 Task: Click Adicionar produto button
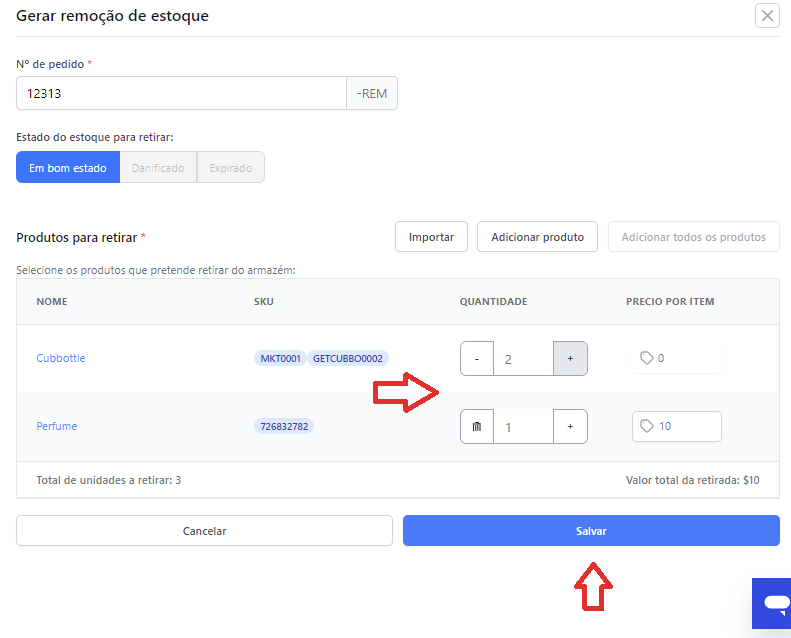coord(537,237)
